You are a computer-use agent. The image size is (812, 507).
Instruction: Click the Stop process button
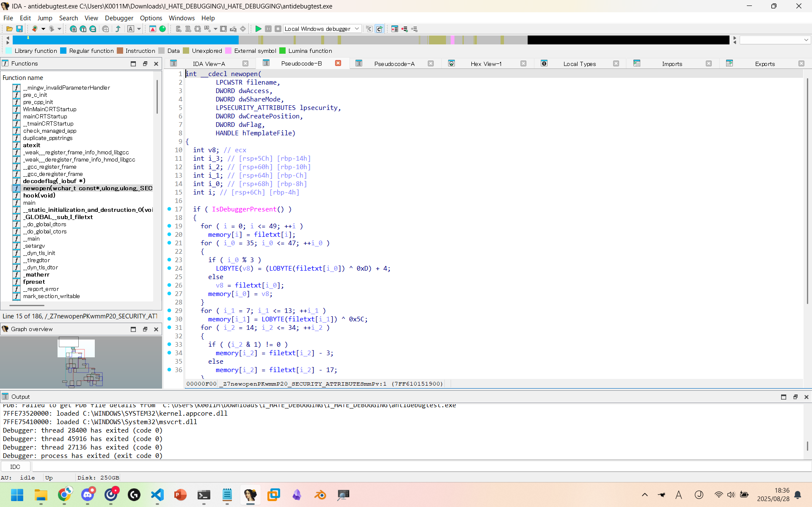tap(278, 29)
